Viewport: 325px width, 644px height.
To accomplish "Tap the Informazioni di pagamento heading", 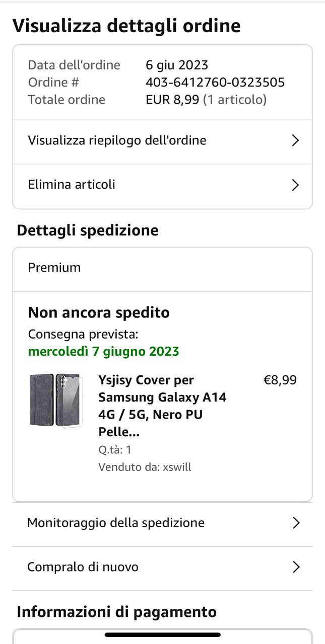I will pos(117,612).
